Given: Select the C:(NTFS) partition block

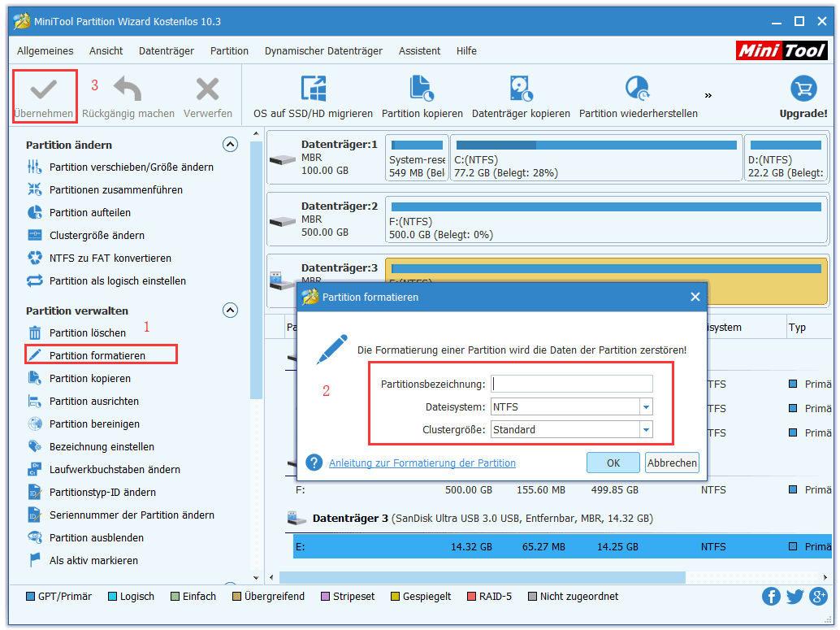Looking at the screenshot, I should [x=596, y=158].
